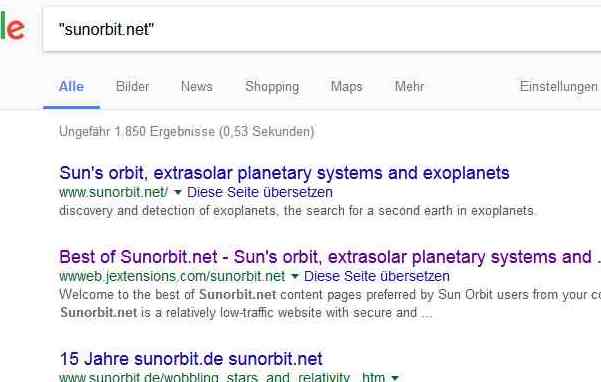Viewport: 601px width, 382px height.
Task: Expand dropdown arrow next to sunorbit.de URL
Action: point(395,378)
